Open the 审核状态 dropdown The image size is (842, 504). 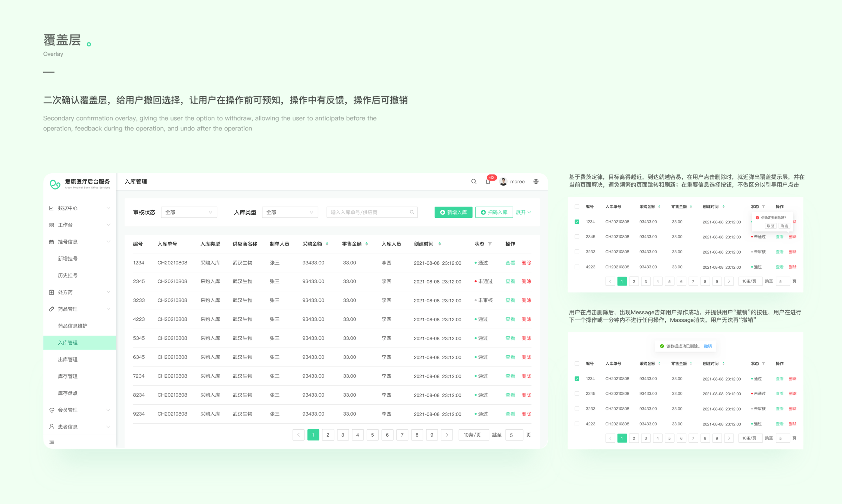(x=189, y=212)
